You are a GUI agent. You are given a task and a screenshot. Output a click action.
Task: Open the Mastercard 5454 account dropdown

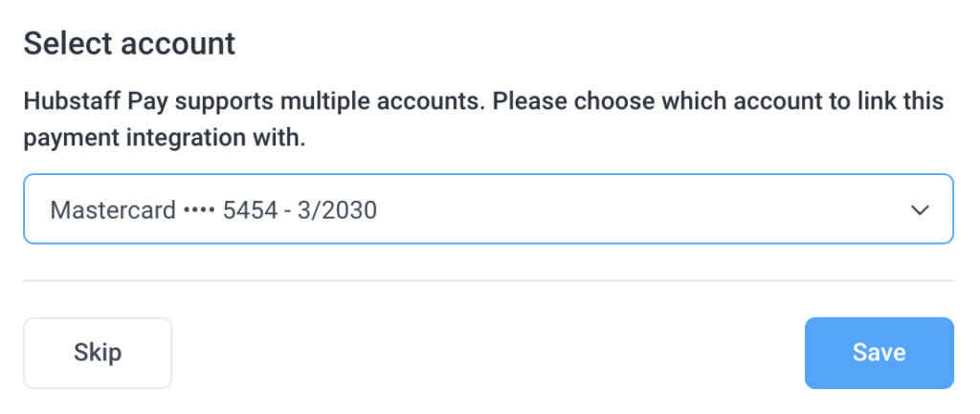coord(488,208)
